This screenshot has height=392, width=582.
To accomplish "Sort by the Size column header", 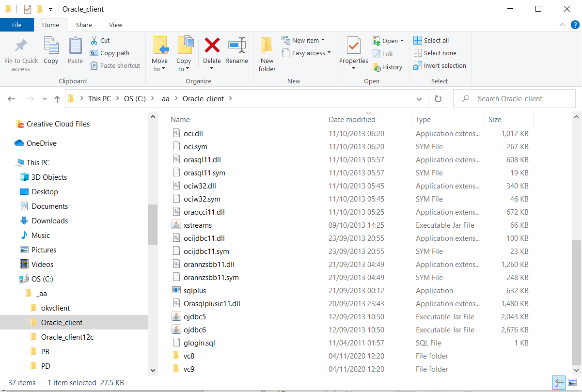I will [x=495, y=120].
